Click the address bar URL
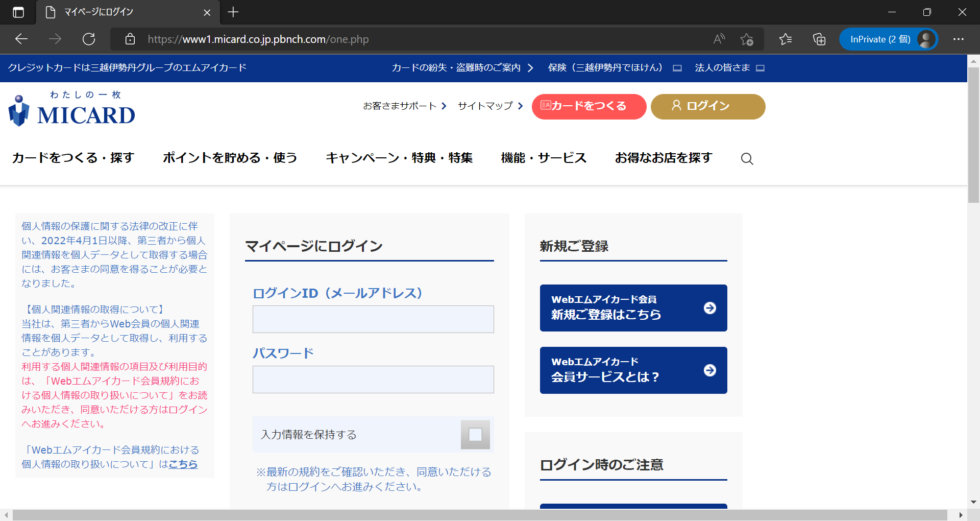 (258, 39)
